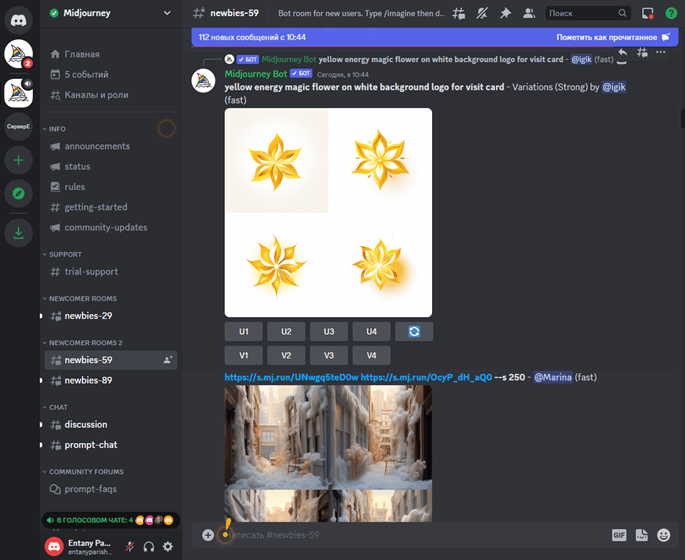685x560 pixels.
Task: Click the Add a Server plus icon
Action: (x=18, y=160)
